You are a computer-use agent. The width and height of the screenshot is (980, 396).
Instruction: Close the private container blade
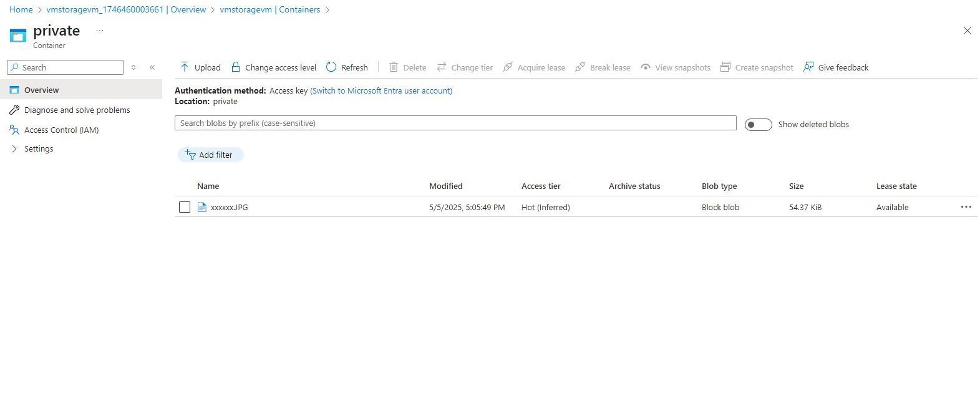tap(967, 31)
